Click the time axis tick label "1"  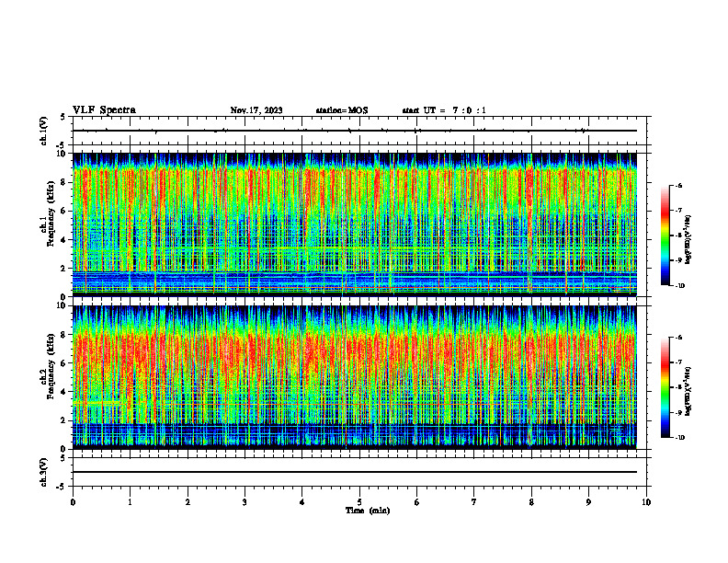(130, 502)
